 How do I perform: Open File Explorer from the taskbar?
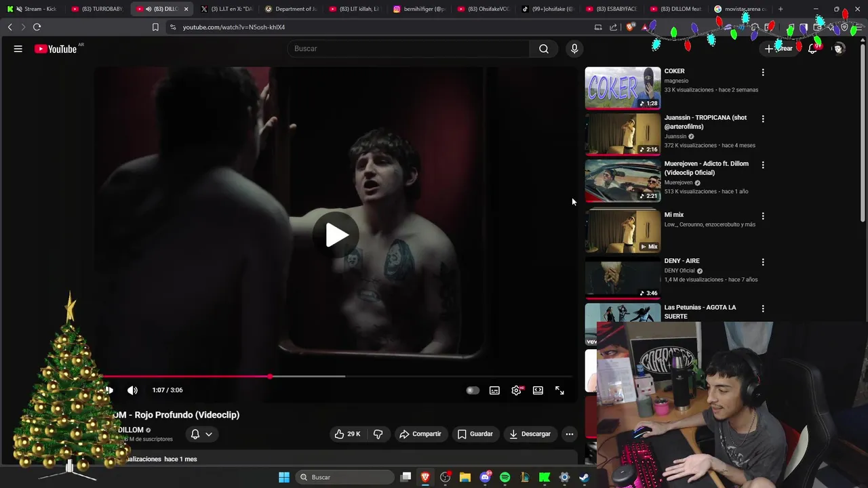(465, 477)
